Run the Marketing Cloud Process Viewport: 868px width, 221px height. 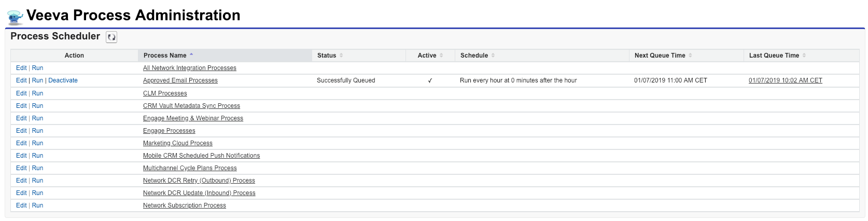click(37, 143)
